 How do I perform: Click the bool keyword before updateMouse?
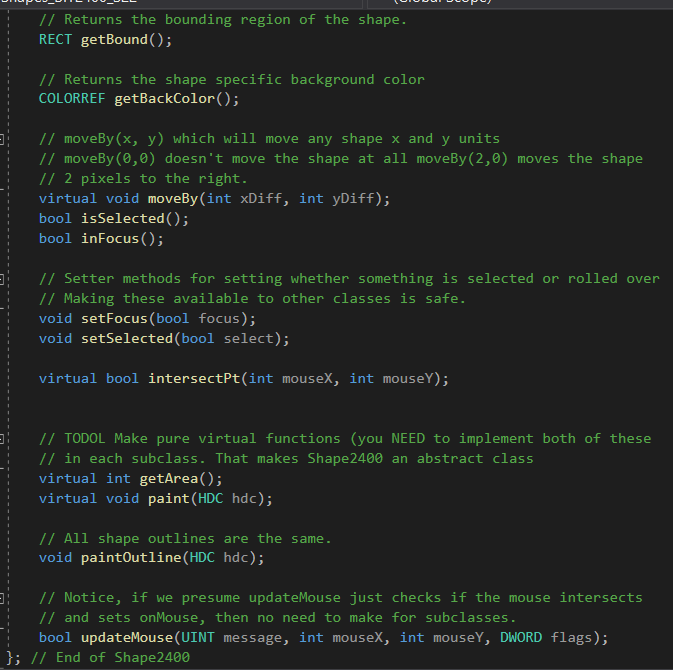tap(55, 637)
